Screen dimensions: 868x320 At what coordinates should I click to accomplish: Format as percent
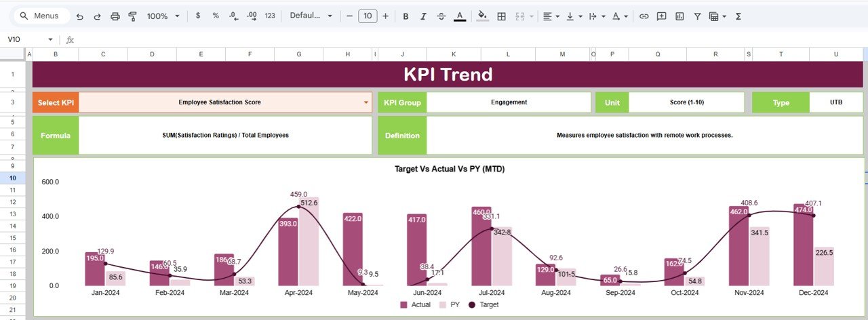[216, 16]
